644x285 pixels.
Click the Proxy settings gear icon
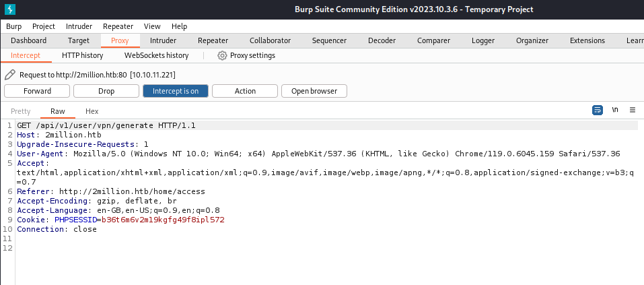(222, 55)
